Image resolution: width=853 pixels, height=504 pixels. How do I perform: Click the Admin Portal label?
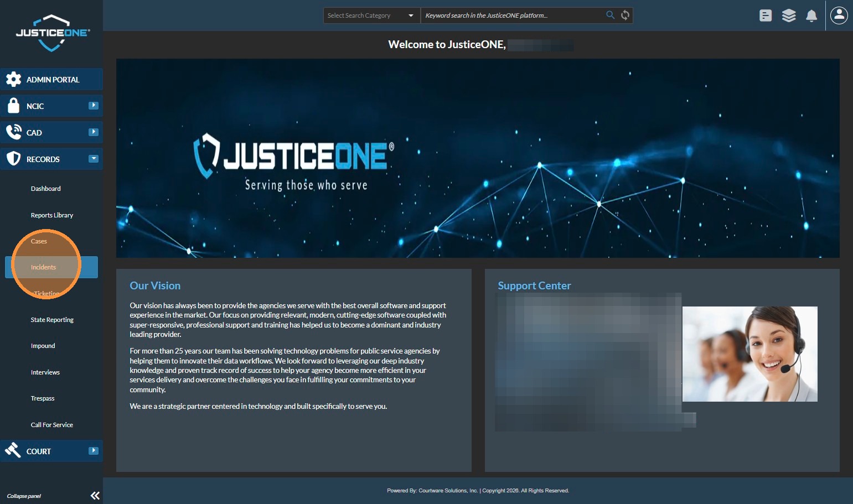click(x=53, y=80)
